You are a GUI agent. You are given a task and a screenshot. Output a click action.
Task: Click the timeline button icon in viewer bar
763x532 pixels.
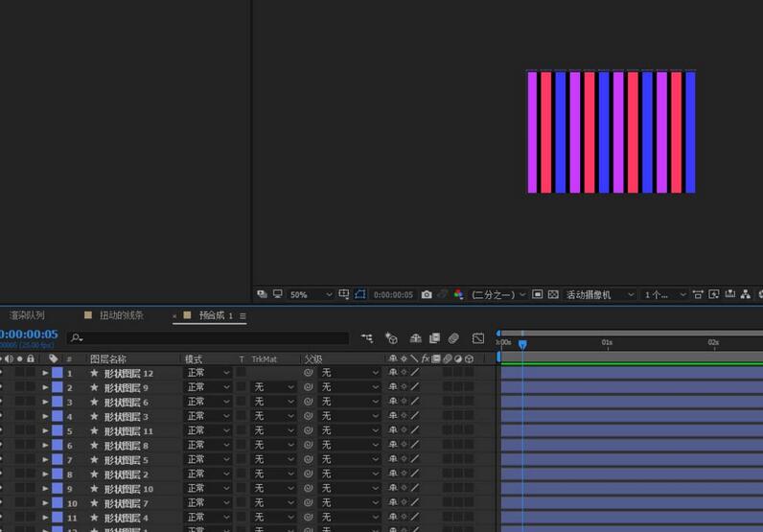(x=729, y=294)
